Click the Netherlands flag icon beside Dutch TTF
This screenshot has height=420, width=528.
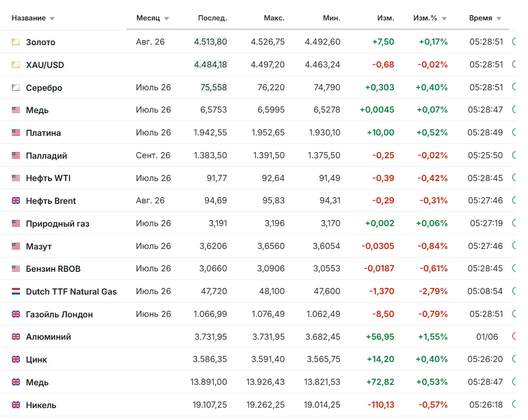coord(16,291)
